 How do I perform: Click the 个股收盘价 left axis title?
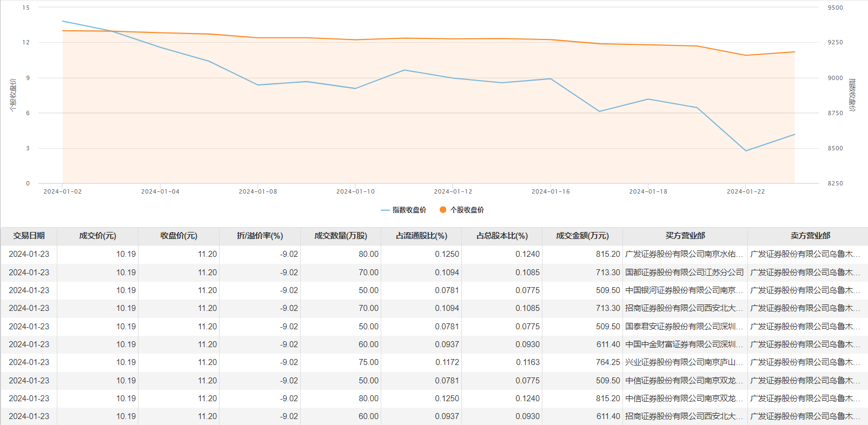[12, 95]
